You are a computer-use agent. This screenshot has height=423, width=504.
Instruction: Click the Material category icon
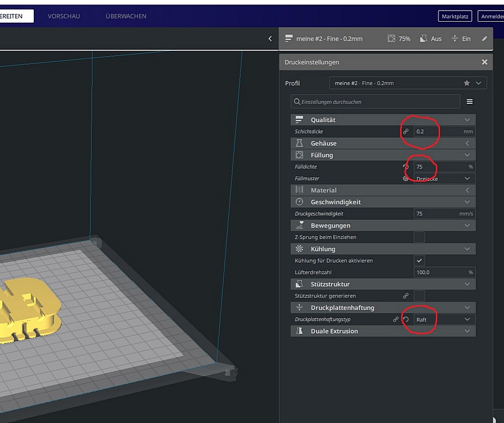[x=299, y=190]
